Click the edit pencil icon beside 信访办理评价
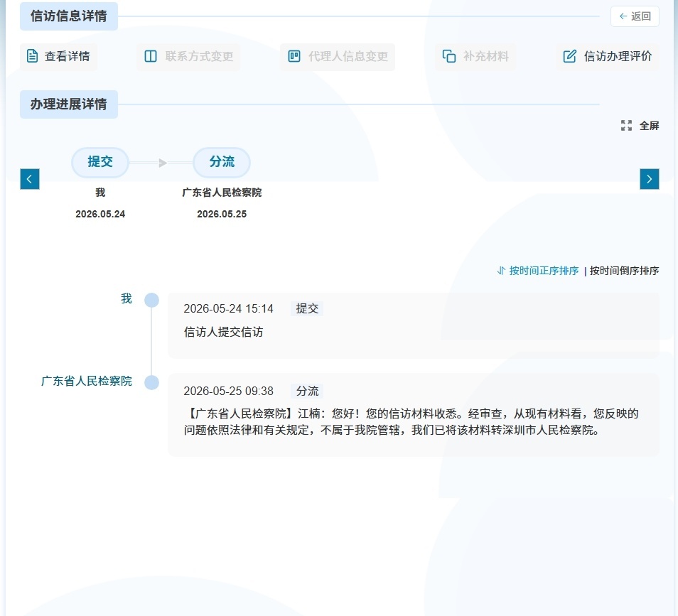 tap(569, 56)
